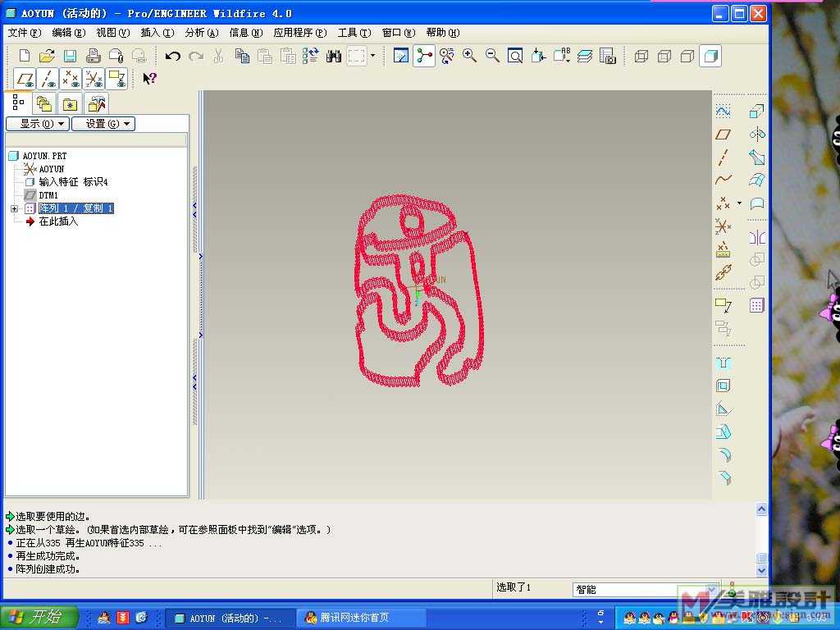
Task: Zoom in with the magnifier plus icon
Action: click(x=470, y=56)
